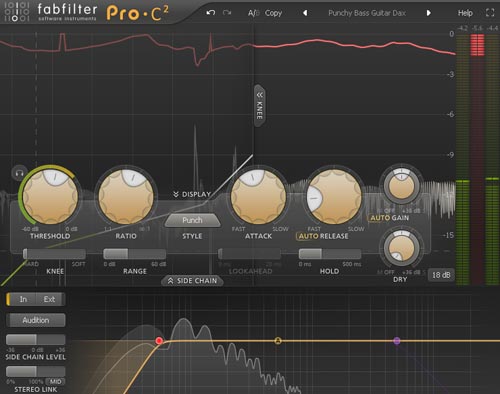Screen dimensions: 500x394
Task: Toggle the headphones audition icon by Threshold
Action: (x=19, y=173)
